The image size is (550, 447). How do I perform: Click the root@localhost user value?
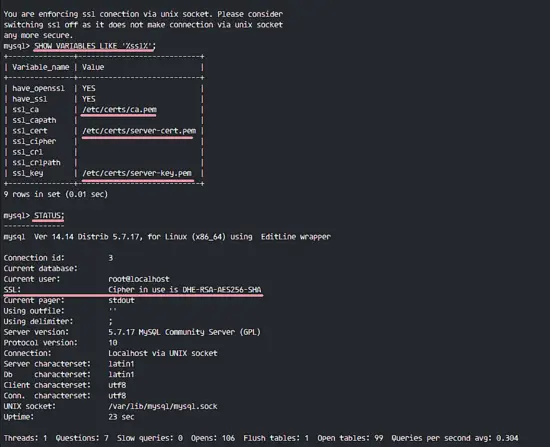[139, 279]
